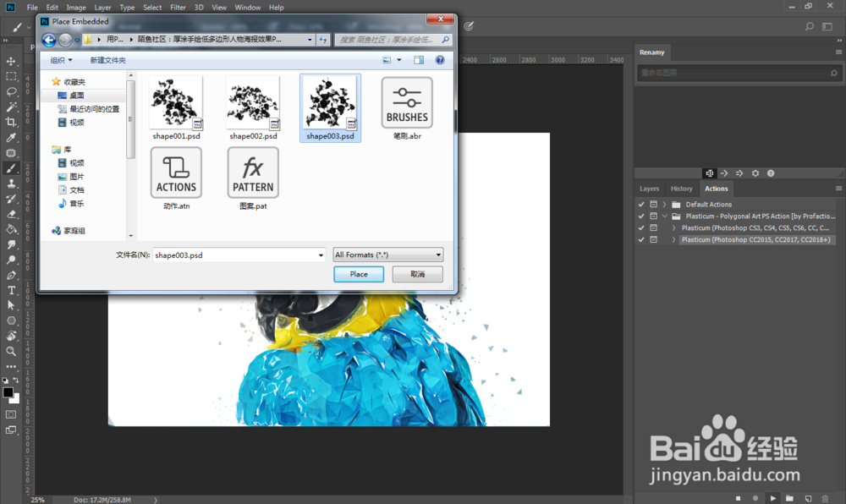The width and height of the screenshot is (846, 504).
Task: Open the 3D menu
Action: tap(199, 8)
